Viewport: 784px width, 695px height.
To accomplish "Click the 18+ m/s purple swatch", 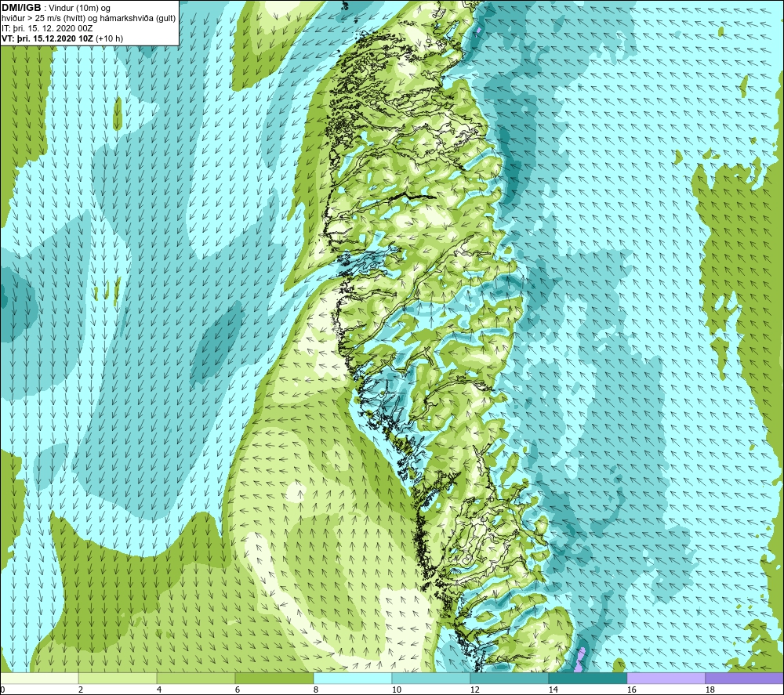I will [744, 678].
